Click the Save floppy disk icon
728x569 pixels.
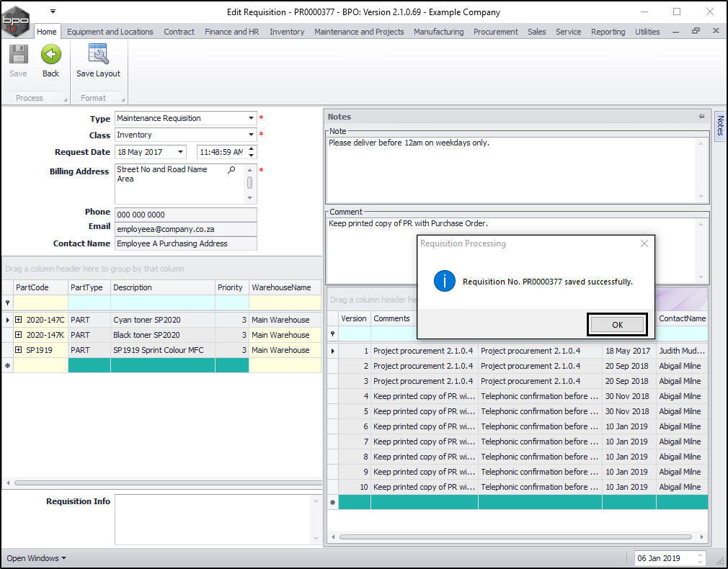coord(18,55)
